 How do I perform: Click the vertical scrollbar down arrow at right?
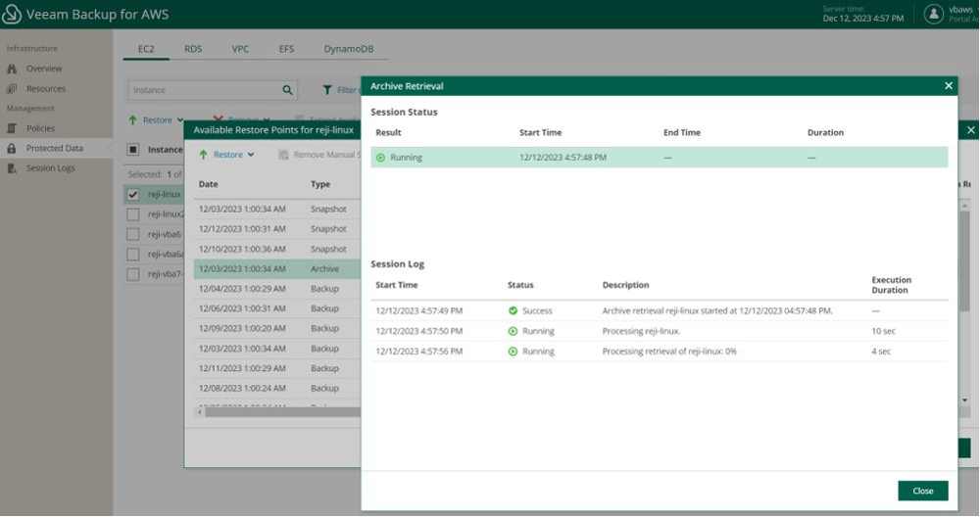click(965, 400)
